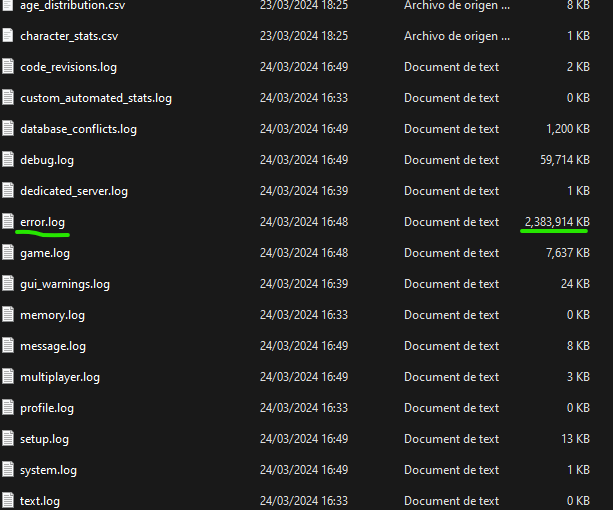Select the debug.log file icon
The width and height of the screenshot is (613, 510).
point(7,159)
